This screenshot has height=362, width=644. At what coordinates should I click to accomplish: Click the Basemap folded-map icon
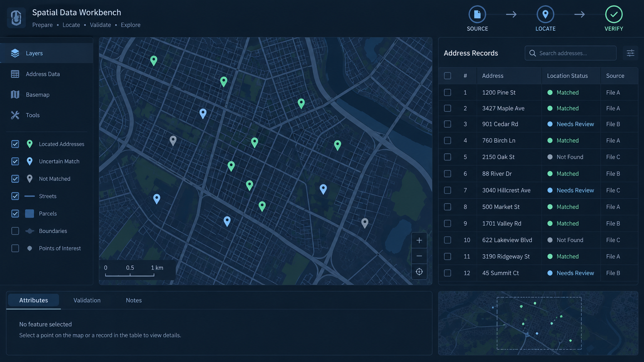15,95
